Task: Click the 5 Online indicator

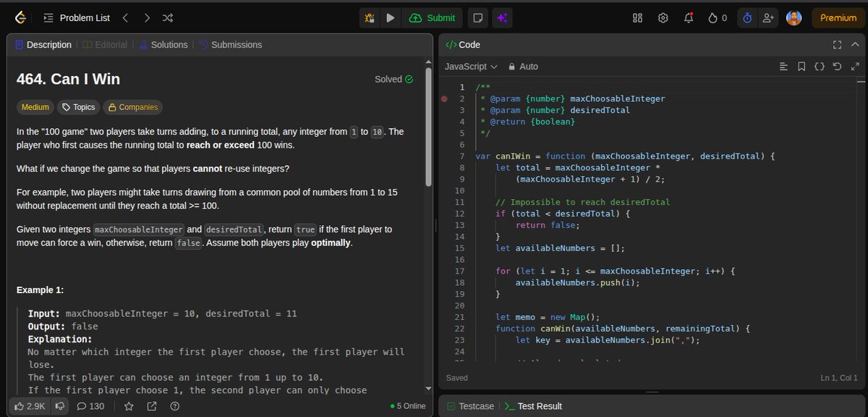Action: (x=408, y=406)
